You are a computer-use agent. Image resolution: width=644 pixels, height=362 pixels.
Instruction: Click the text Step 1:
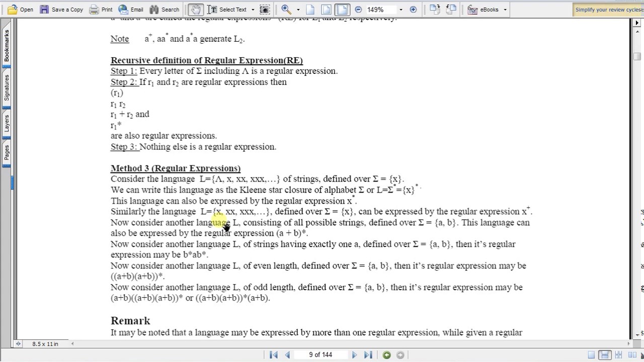click(x=124, y=71)
